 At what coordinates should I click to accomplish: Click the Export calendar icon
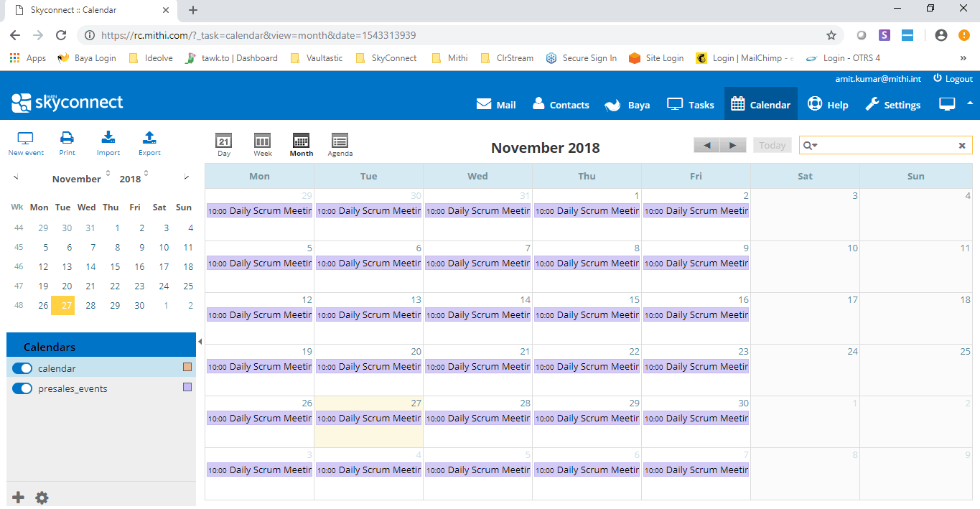[149, 144]
